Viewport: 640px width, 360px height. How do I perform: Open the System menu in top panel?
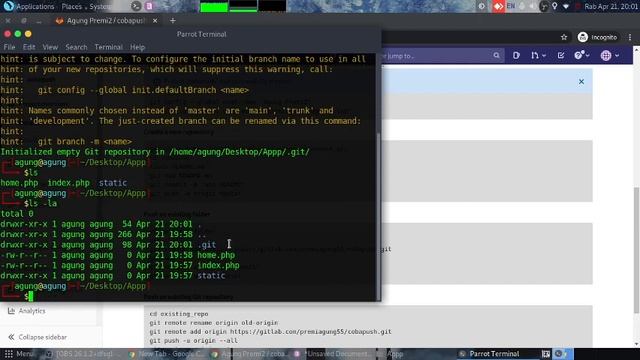[100, 7]
